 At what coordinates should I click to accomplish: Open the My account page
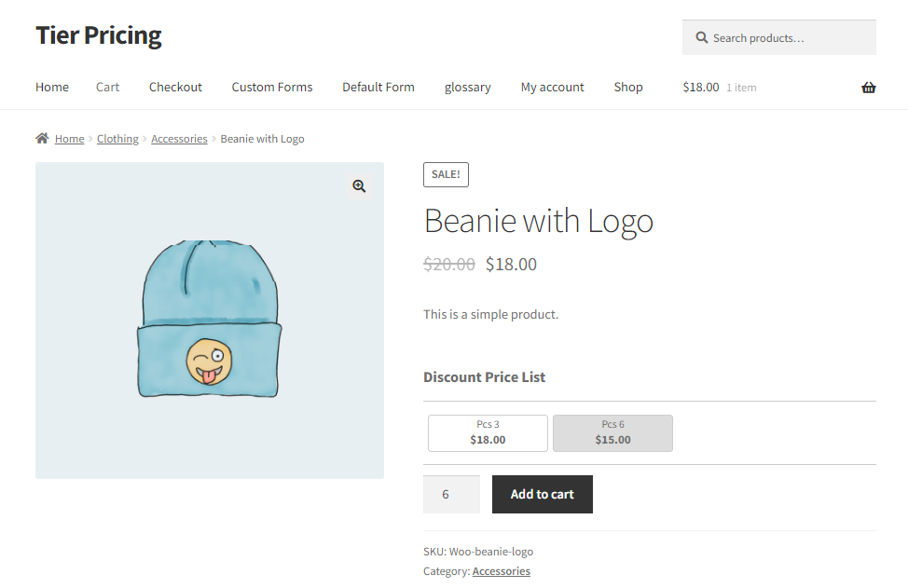coord(553,87)
